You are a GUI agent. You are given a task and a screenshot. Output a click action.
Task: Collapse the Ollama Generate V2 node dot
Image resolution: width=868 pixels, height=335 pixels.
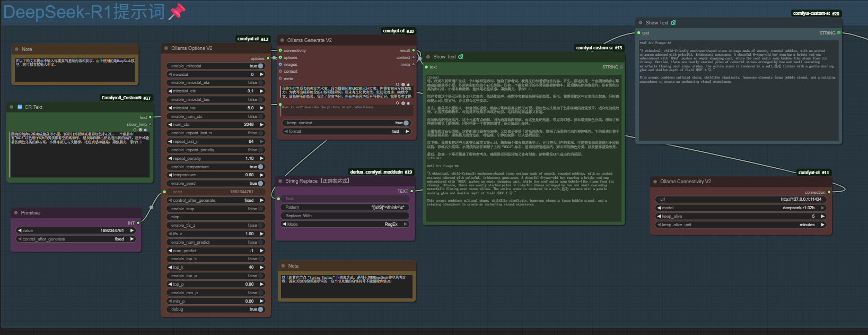(x=282, y=40)
